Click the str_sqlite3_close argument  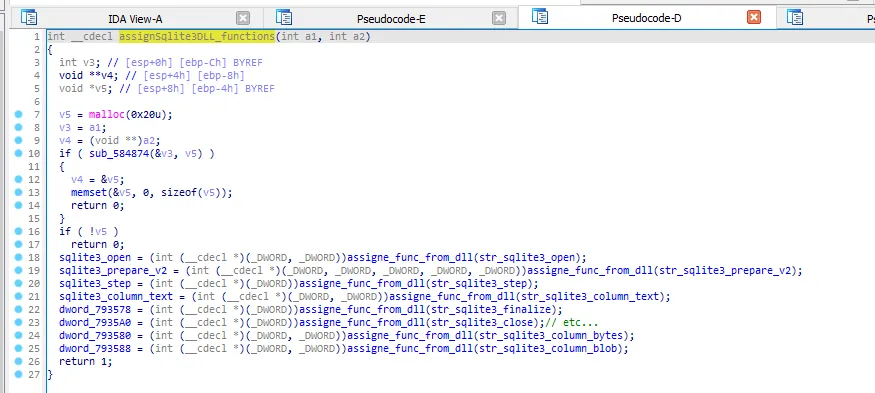point(483,322)
